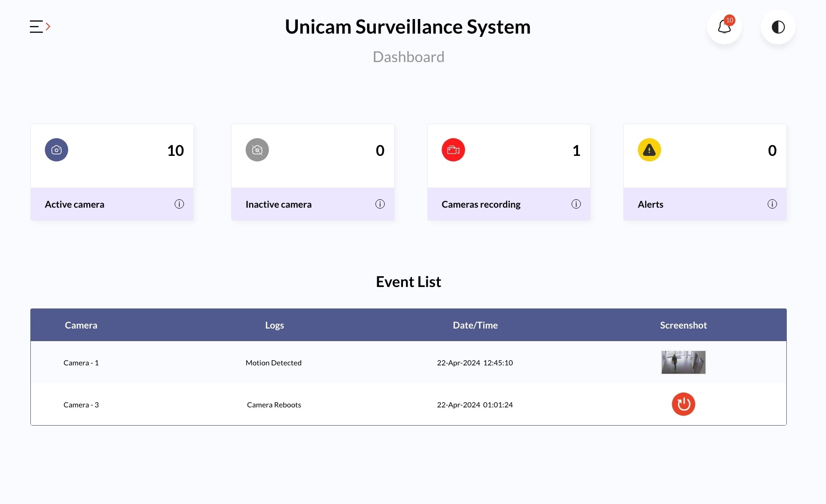Show info for Inactive camera card
Image resolution: width=826 pixels, height=504 pixels.
tap(380, 204)
